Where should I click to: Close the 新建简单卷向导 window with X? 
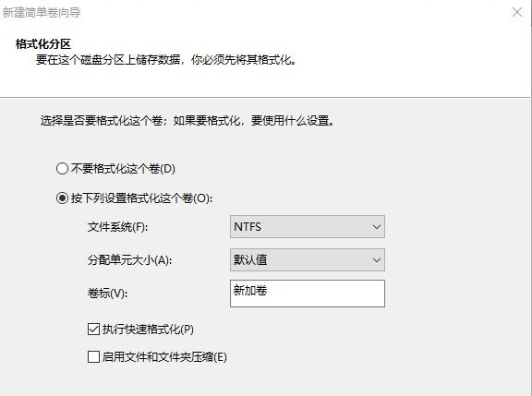coord(517,12)
